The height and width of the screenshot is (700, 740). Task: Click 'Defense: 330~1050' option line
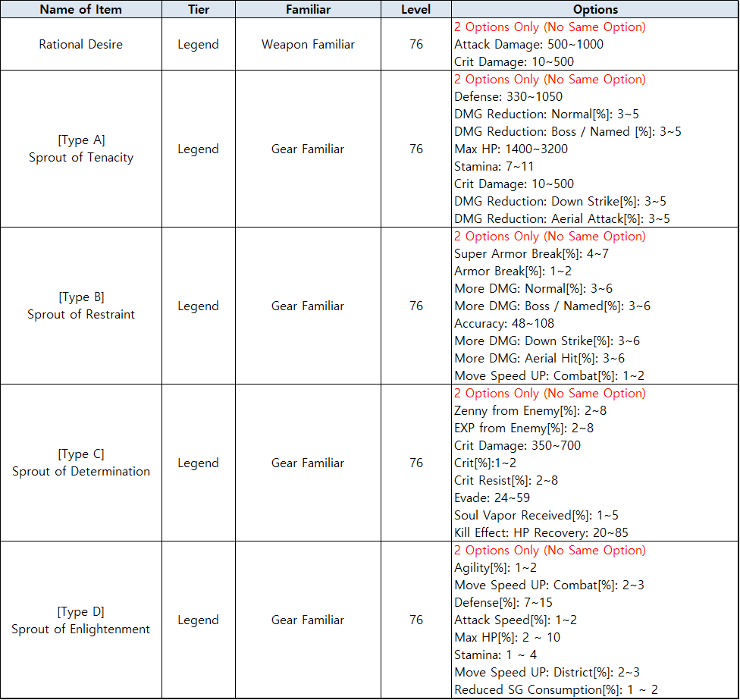tap(508, 97)
